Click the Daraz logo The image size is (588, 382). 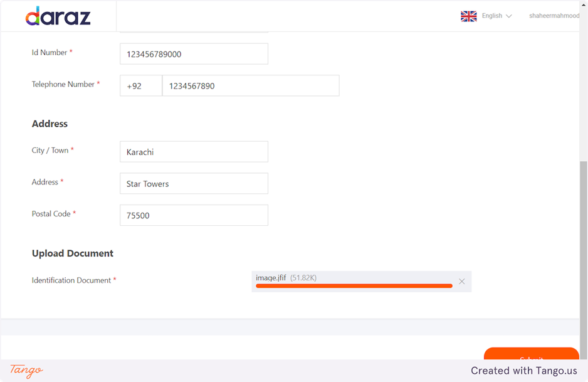(x=58, y=16)
